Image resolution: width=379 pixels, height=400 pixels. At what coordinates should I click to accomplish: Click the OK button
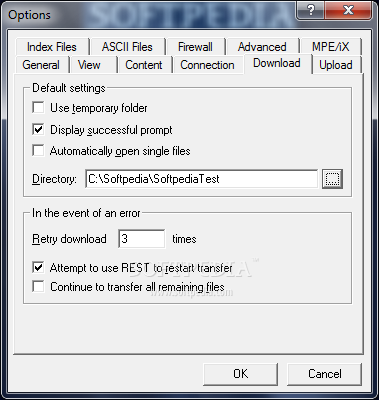point(240,374)
